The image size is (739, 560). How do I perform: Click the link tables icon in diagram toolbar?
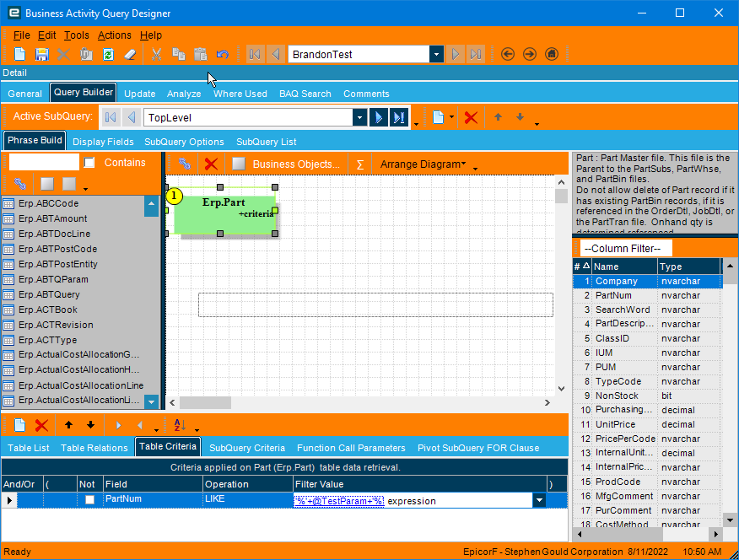[x=184, y=164]
